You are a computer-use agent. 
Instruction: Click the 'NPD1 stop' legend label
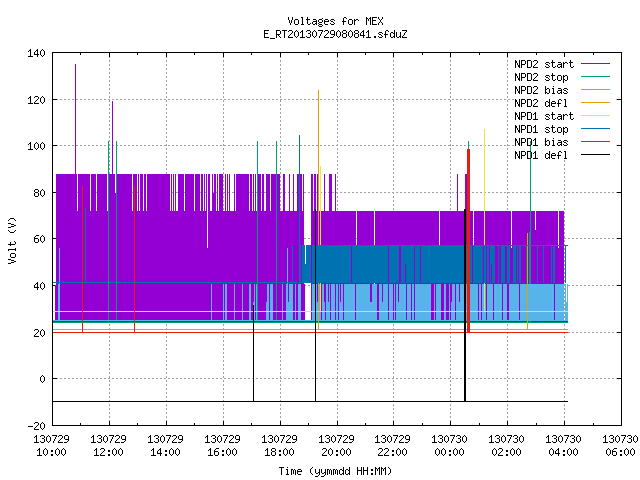point(541,129)
